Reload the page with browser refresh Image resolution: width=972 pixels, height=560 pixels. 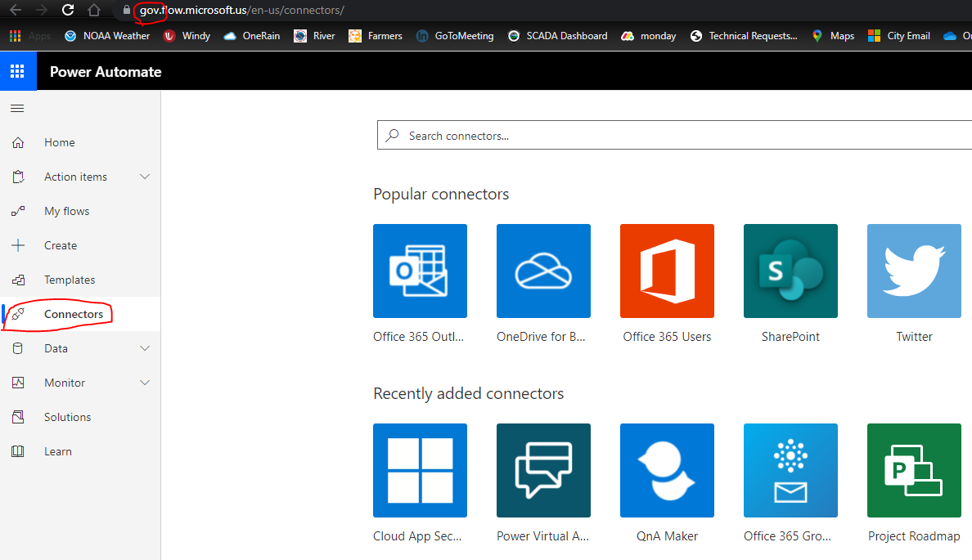pyautogui.click(x=68, y=10)
